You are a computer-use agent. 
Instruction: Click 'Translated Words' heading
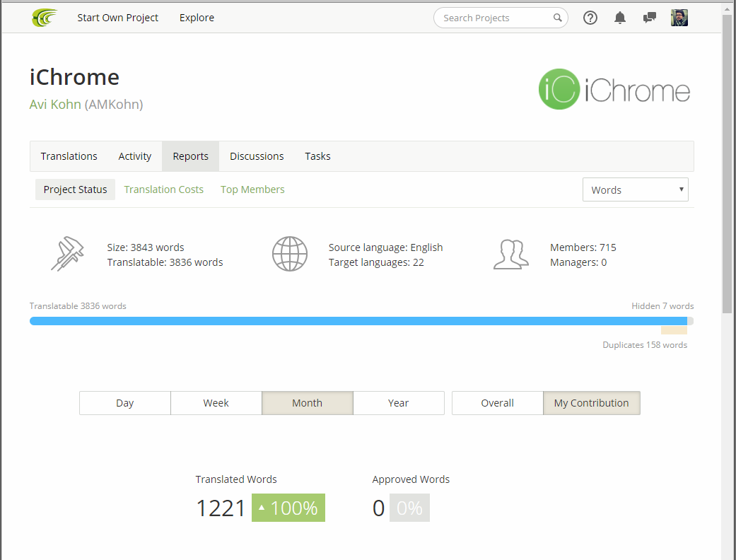236,479
